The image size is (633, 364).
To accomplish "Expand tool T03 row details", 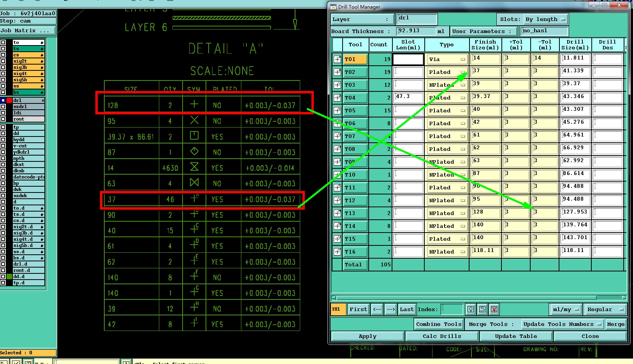I will point(337,85).
